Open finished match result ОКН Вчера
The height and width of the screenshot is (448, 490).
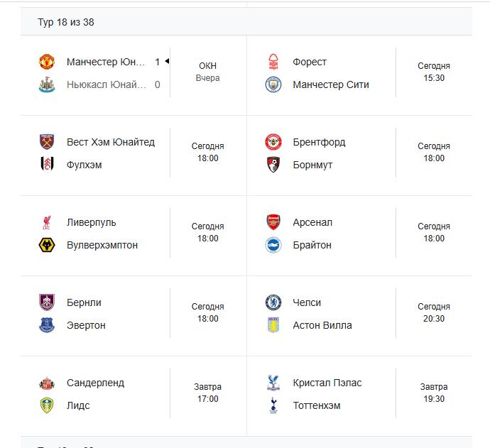(208, 72)
